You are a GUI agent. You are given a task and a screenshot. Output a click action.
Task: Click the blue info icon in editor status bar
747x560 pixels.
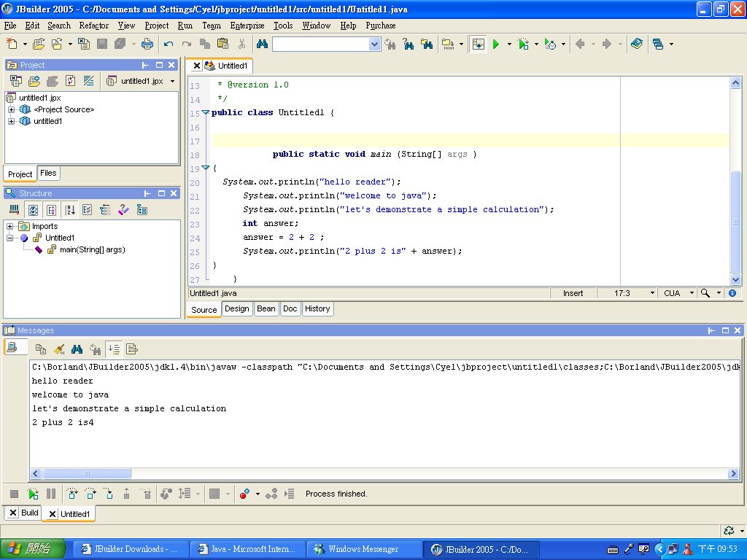coord(732,293)
